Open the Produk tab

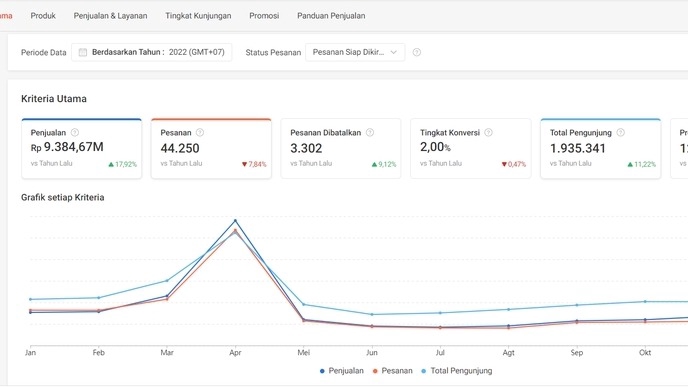(43, 16)
